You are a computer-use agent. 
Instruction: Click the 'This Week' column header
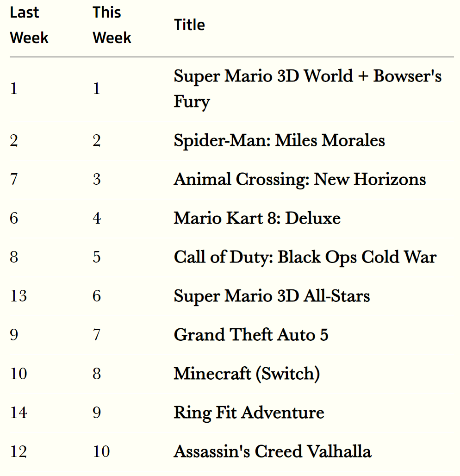click(x=112, y=25)
